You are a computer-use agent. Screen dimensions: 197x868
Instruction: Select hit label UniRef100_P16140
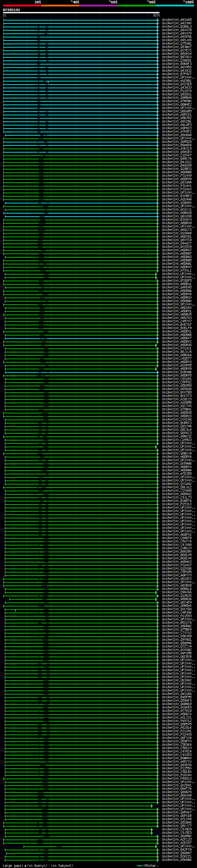(176, 775)
